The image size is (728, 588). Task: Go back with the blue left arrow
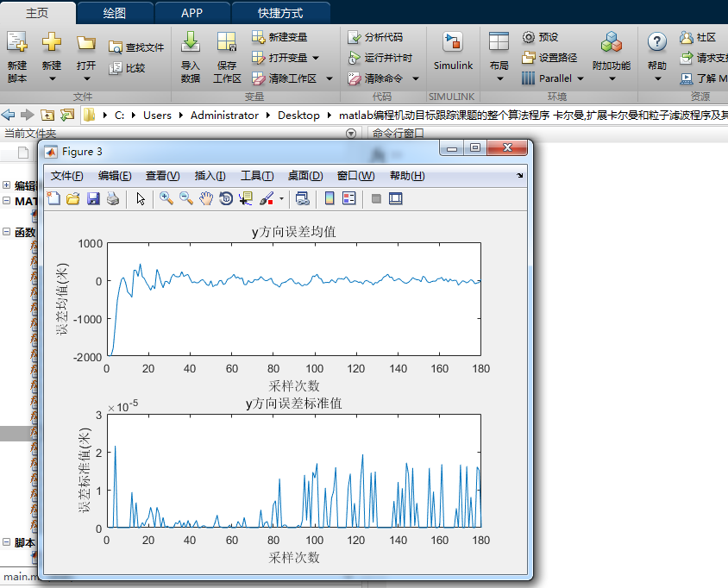coord(8,115)
